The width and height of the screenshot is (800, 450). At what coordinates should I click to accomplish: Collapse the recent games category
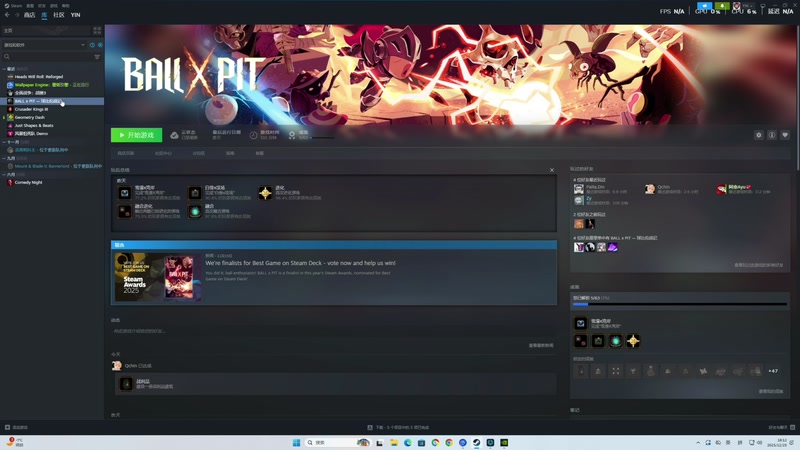point(5,68)
